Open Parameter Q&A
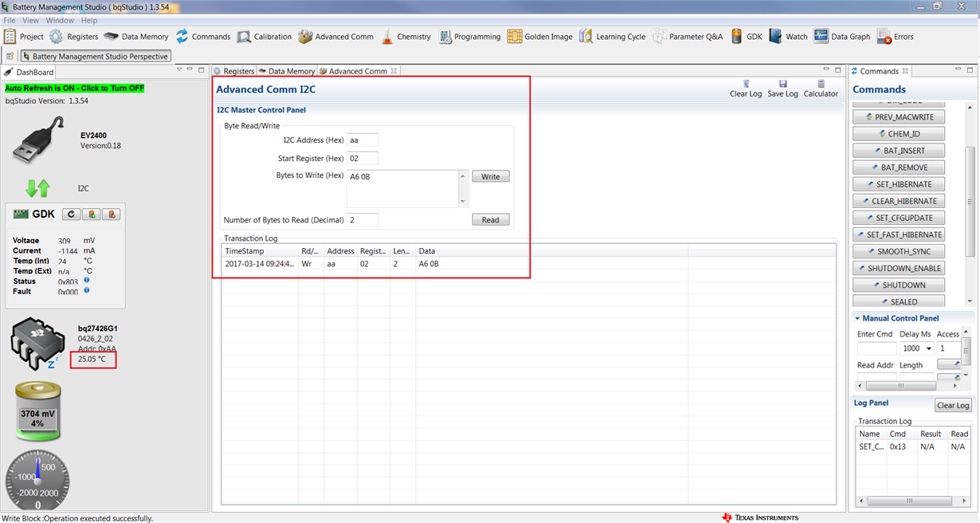The width and height of the screenshot is (980, 523). coord(688,37)
